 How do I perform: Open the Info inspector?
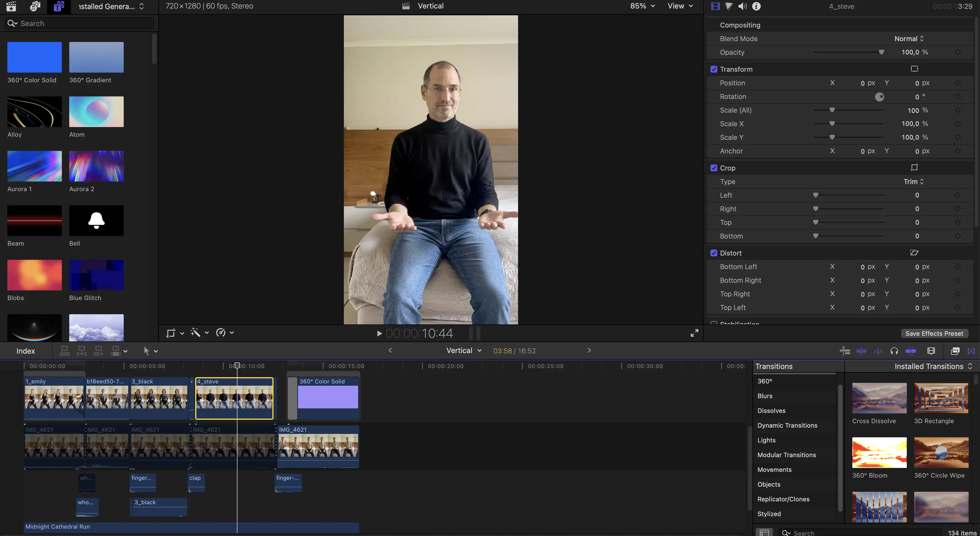click(756, 6)
